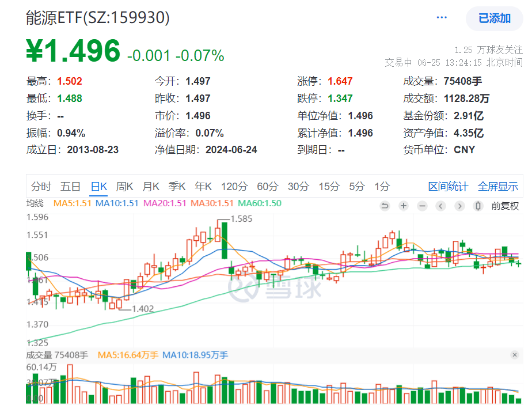Click the 基金份额 value 2.91亿
Image resolution: width=532 pixels, height=405 pixels.
tap(469, 116)
